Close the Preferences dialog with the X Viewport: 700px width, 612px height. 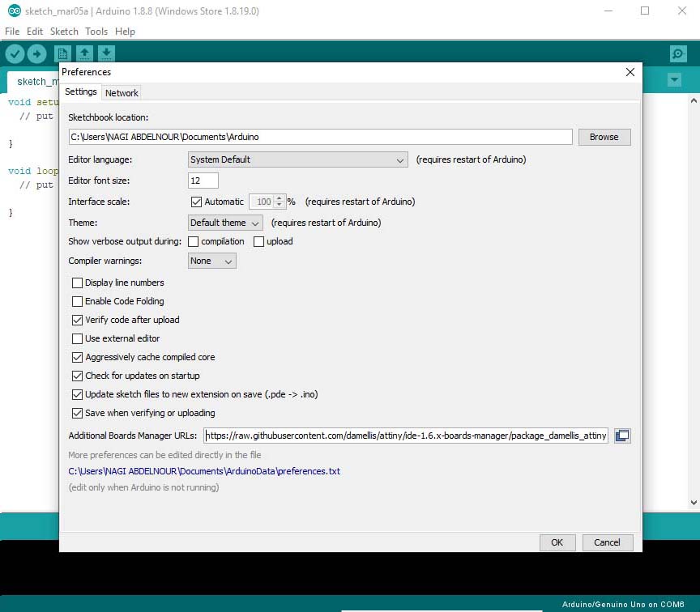(630, 72)
